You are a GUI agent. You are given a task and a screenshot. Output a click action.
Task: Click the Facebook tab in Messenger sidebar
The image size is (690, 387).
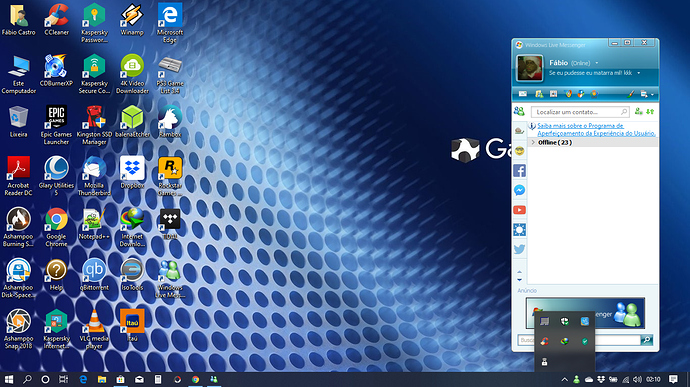tap(519, 170)
